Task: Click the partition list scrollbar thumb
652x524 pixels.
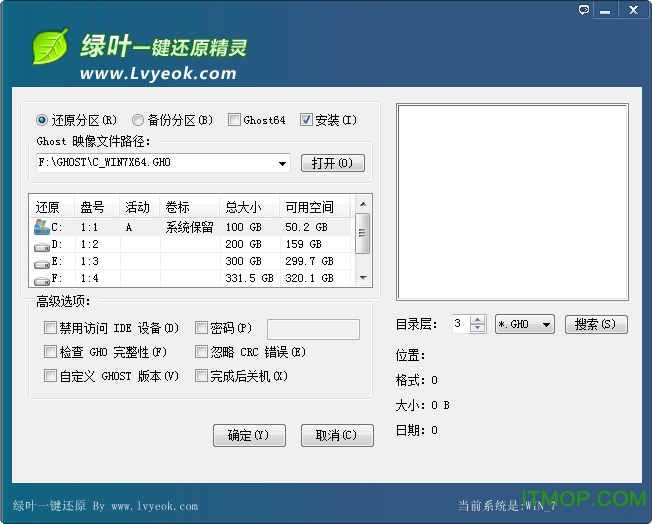Action: click(363, 233)
